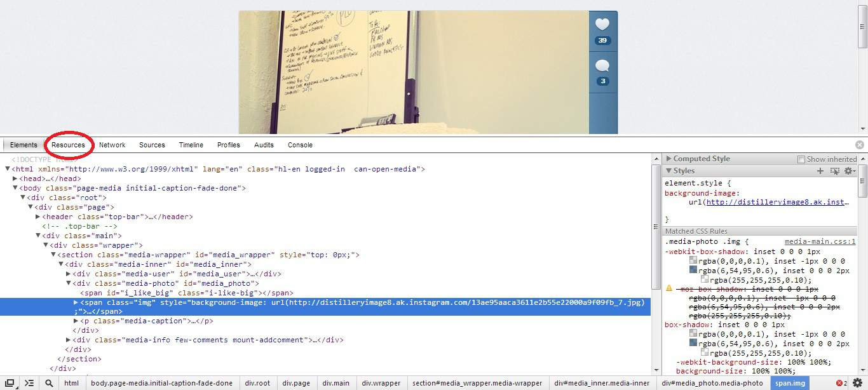Select the highlighted span class="img" row
The height and width of the screenshot is (390, 868).
point(325,307)
